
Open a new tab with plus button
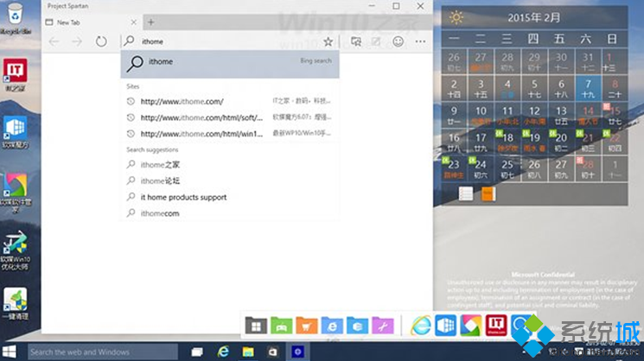151,22
